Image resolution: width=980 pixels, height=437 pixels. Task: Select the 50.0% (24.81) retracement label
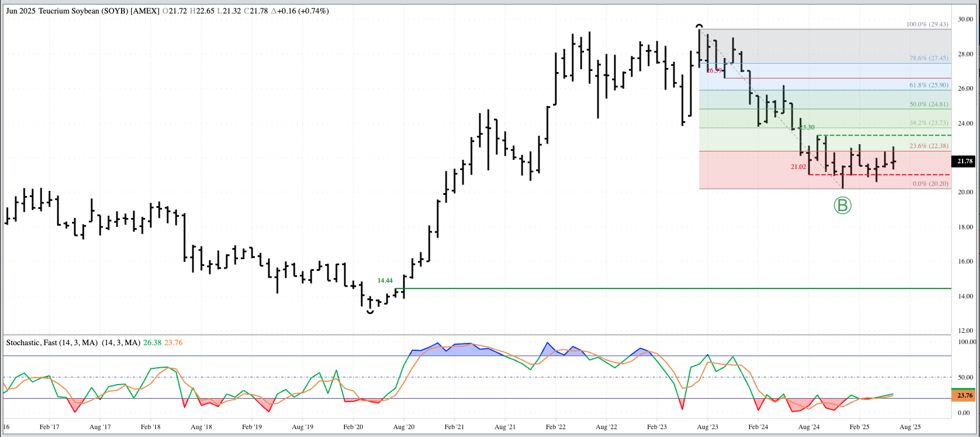point(929,104)
